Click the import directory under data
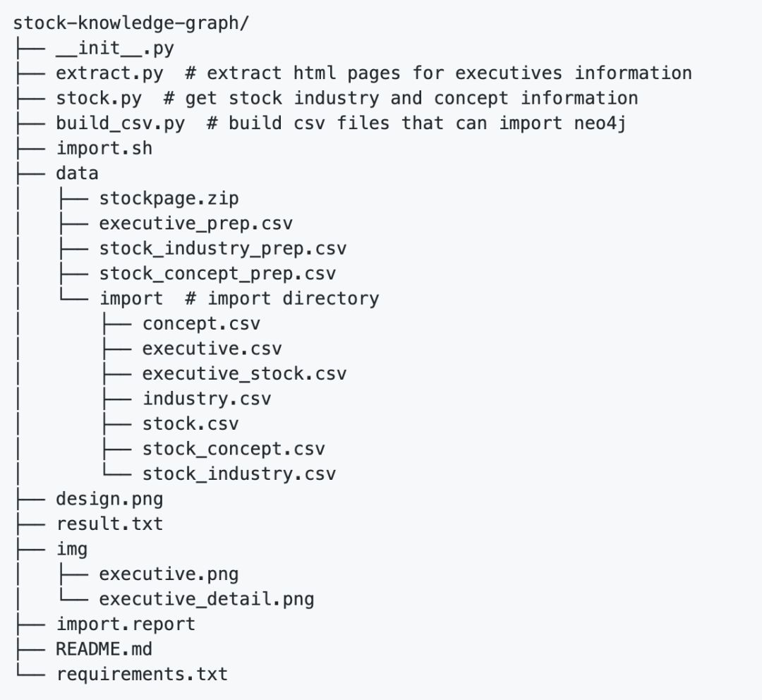Viewport: 762px width, 700px height. pyautogui.click(x=131, y=298)
